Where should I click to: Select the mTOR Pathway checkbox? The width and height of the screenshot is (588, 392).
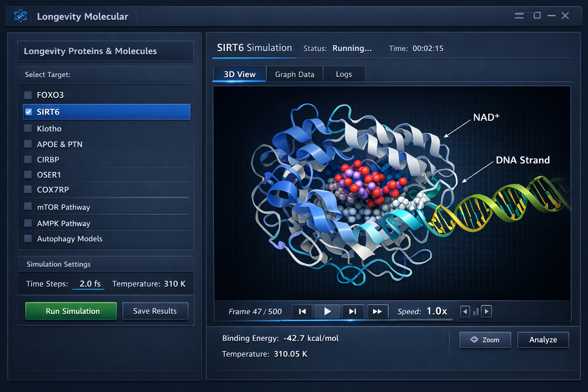(28, 207)
